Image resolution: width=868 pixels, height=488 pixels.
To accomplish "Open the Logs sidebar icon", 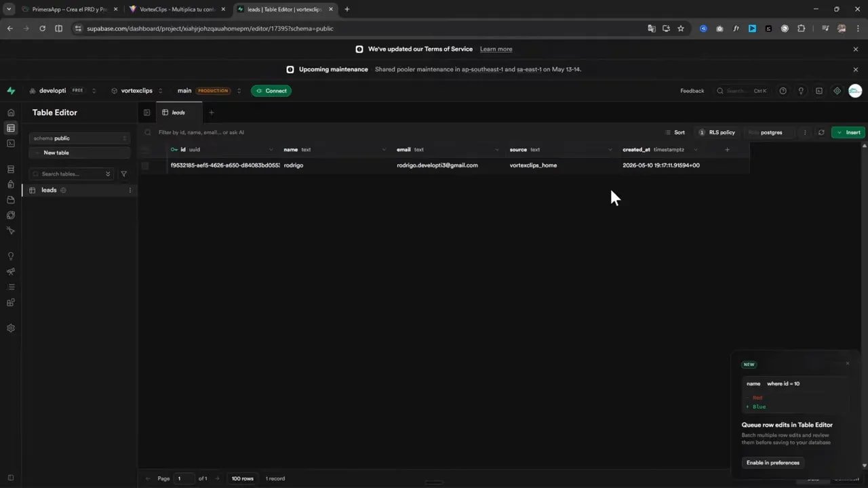I will 11,287.
